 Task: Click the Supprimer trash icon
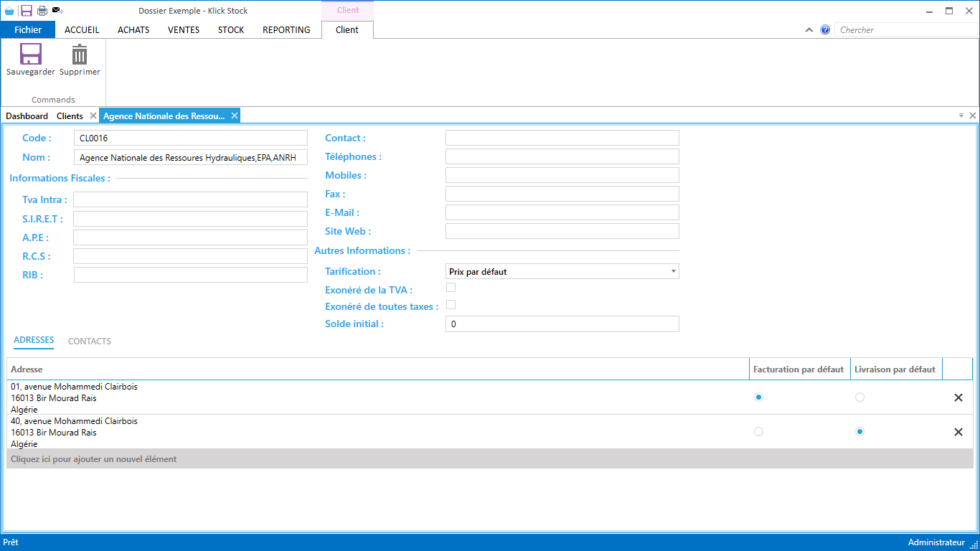(x=80, y=55)
